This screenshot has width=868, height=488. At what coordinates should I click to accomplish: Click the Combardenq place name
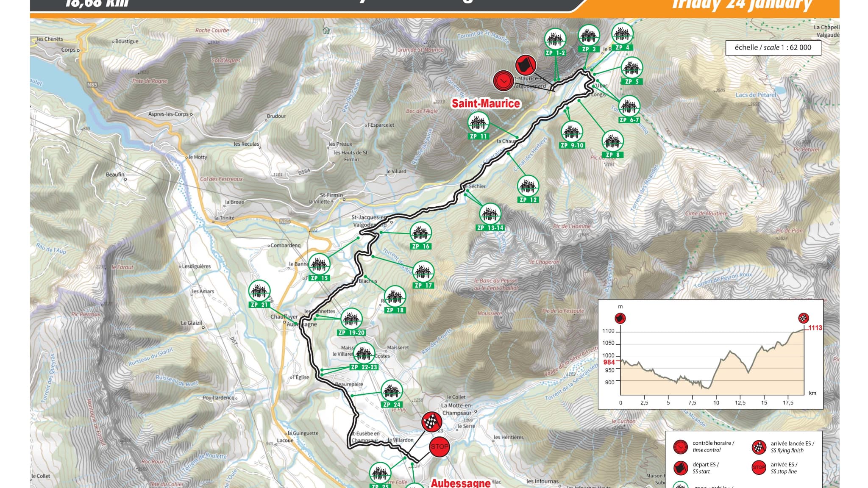(285, 246)
